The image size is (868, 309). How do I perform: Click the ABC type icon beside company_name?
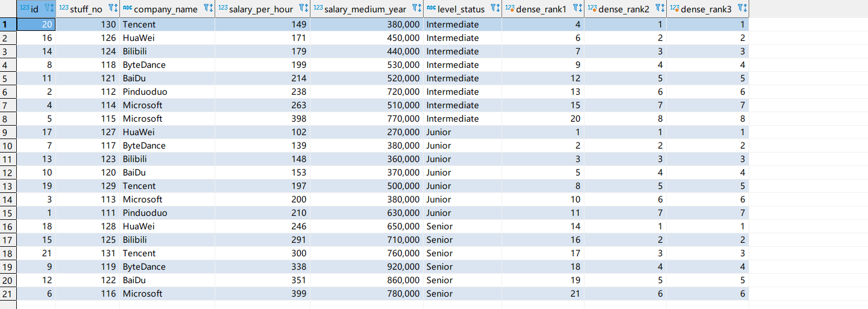pos(127,8)
